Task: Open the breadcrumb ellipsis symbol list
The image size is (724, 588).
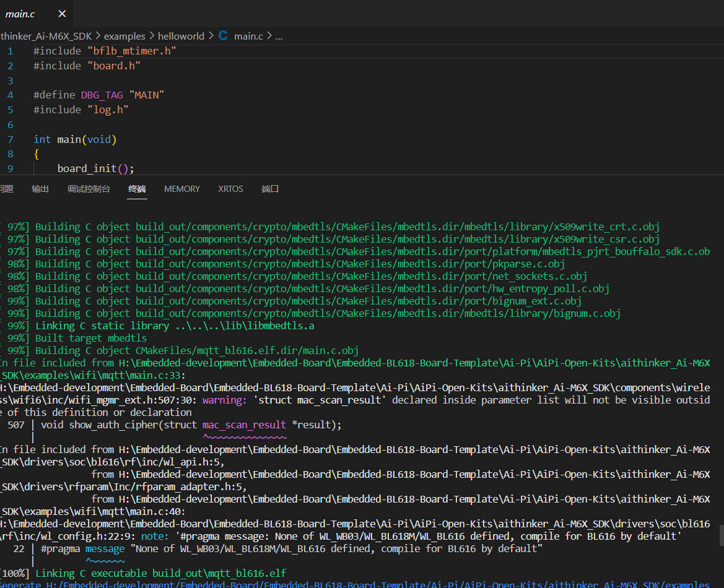Action: pos(279,36)
